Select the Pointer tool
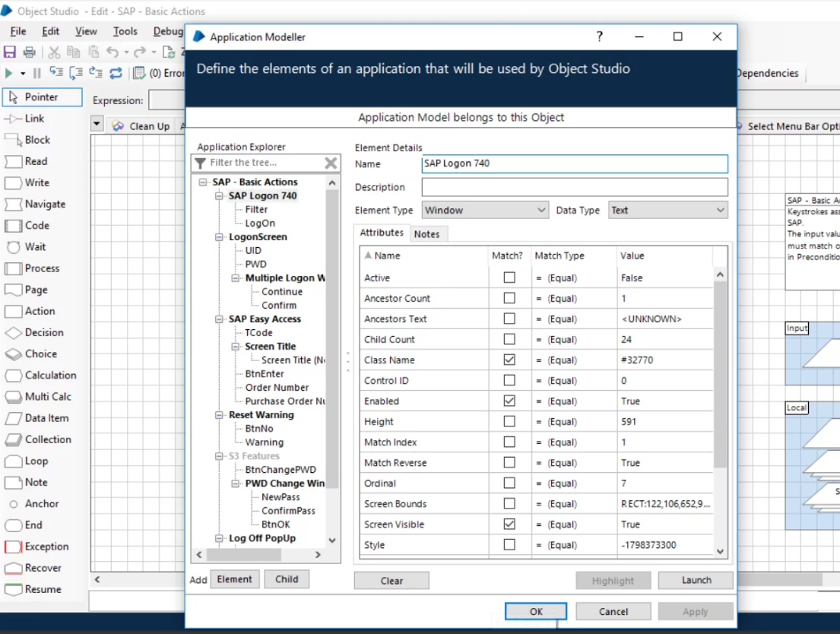 [43, 97]
